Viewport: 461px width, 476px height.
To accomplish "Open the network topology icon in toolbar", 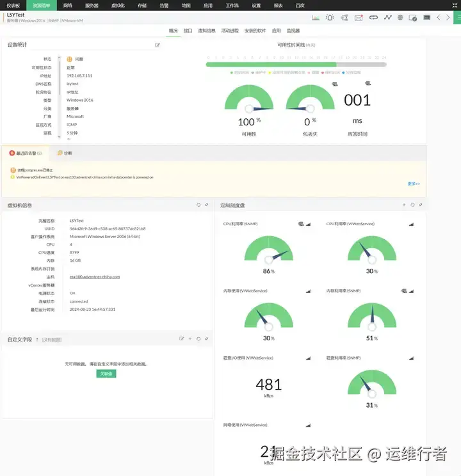I will [344, 18].
